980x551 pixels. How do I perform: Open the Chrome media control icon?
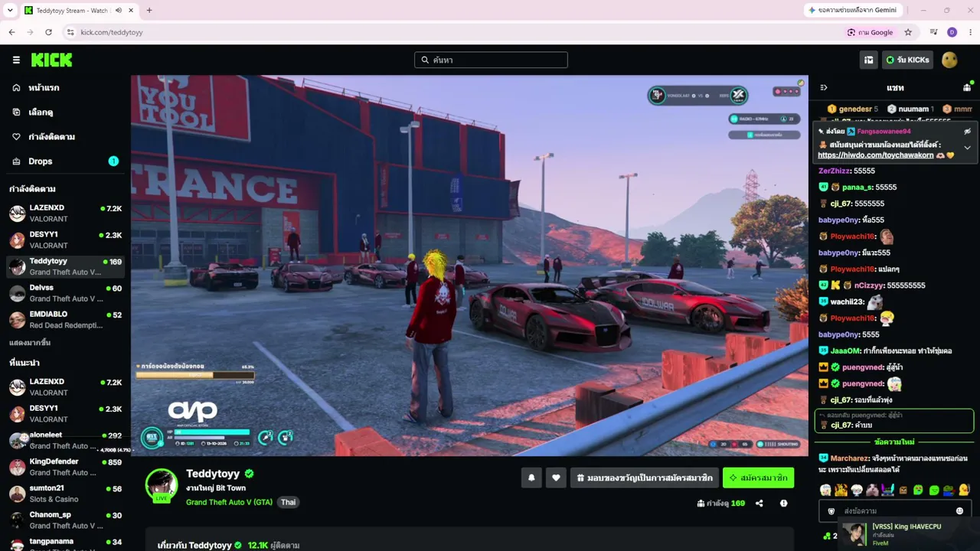(933, 32)
